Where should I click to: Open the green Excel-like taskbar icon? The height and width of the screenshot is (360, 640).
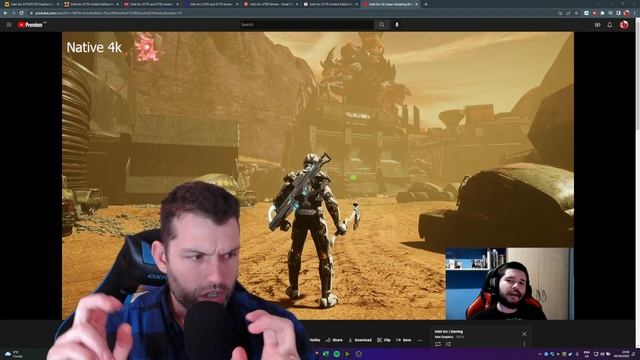click(x=326, y=354)
